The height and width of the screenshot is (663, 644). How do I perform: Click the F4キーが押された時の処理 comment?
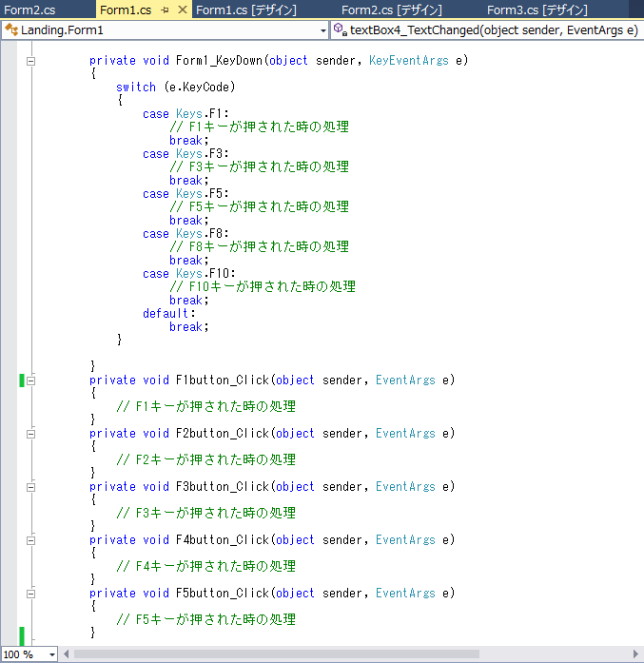coord(205,566)
